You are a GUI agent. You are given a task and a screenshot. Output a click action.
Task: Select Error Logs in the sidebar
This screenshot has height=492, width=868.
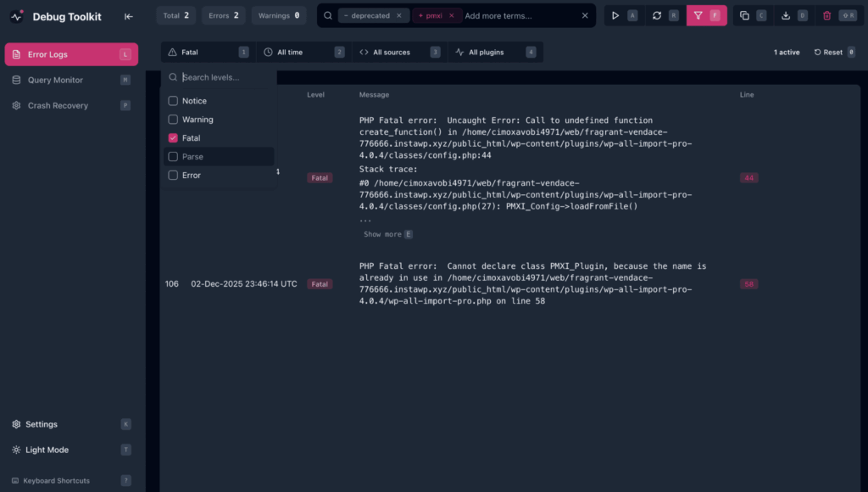click(x=51, y=53)
